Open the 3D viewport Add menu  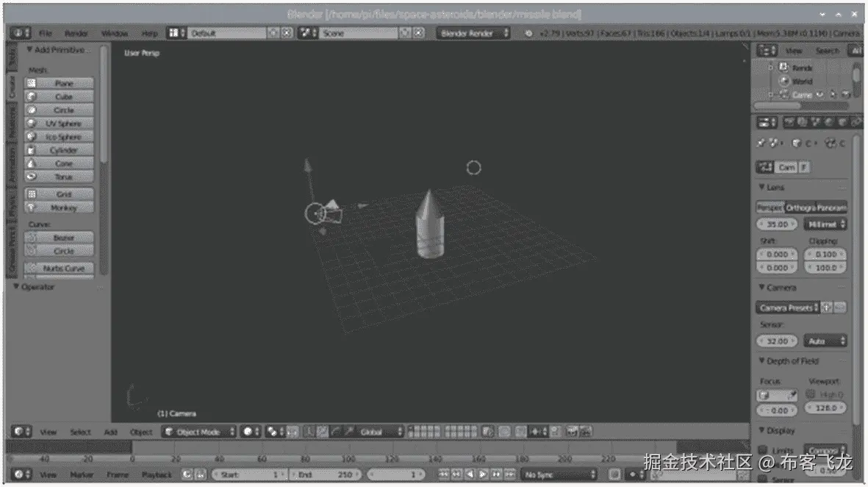pos(111,432)
